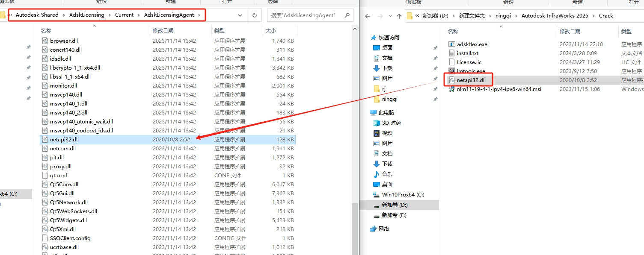Sort left list by Size column header
This screenshot has height=255, width=644.
coord(271,31)
